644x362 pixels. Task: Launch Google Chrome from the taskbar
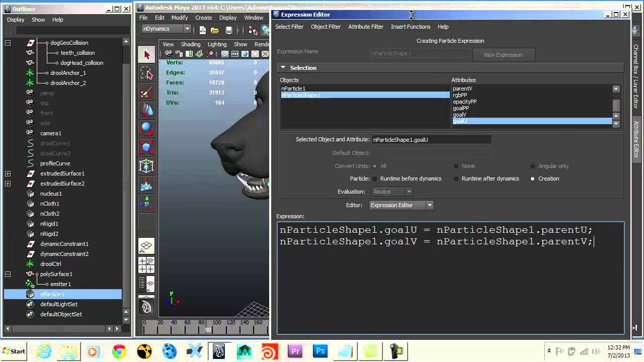coord(119,351)
